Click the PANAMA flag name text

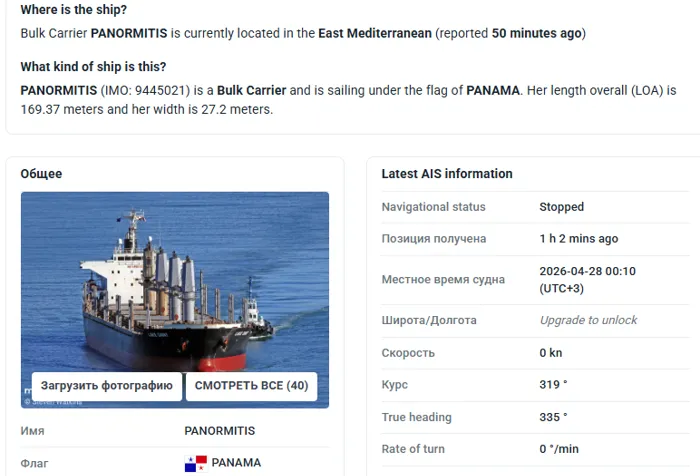236,463
